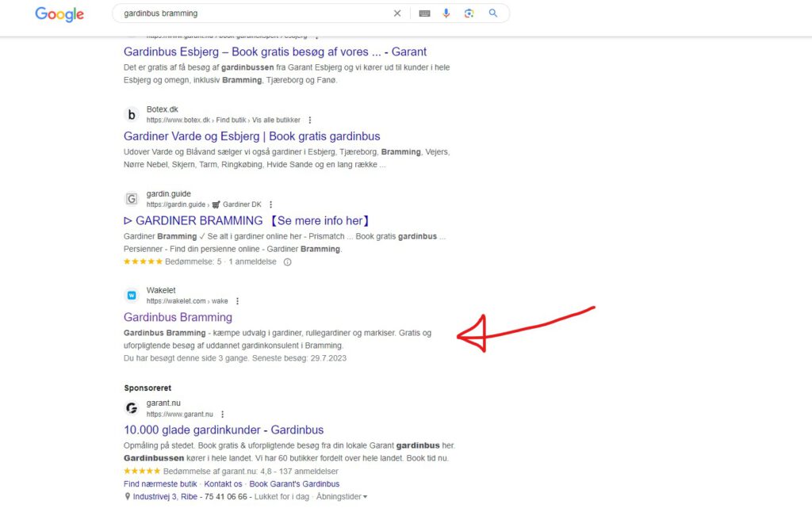The width and height of the screenshot is (812, 508).
Task: Open 'Gardinbus Esbjerg – Book gratis besøg' result
Action: 275,52
